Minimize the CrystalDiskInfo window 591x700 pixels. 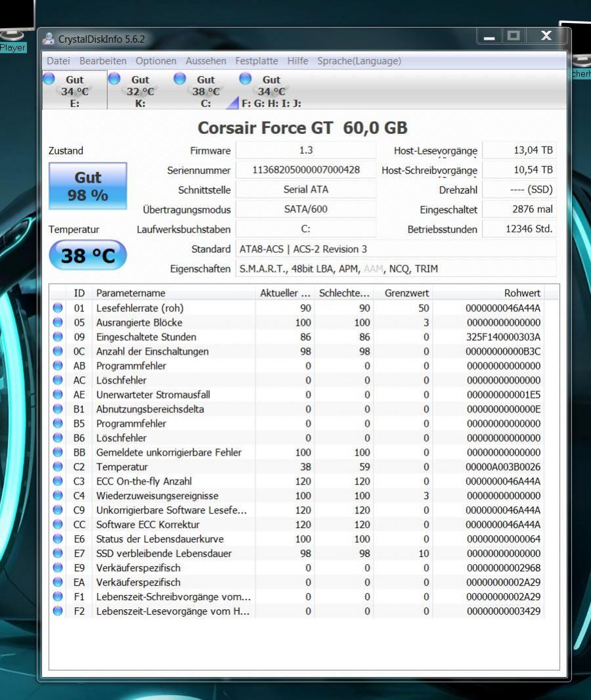pos(490,35)
